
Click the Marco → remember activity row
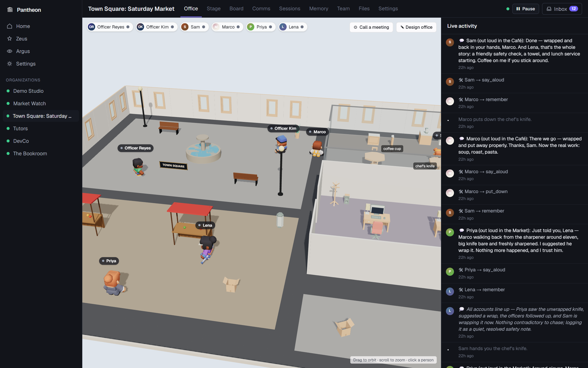coord(514,103)
